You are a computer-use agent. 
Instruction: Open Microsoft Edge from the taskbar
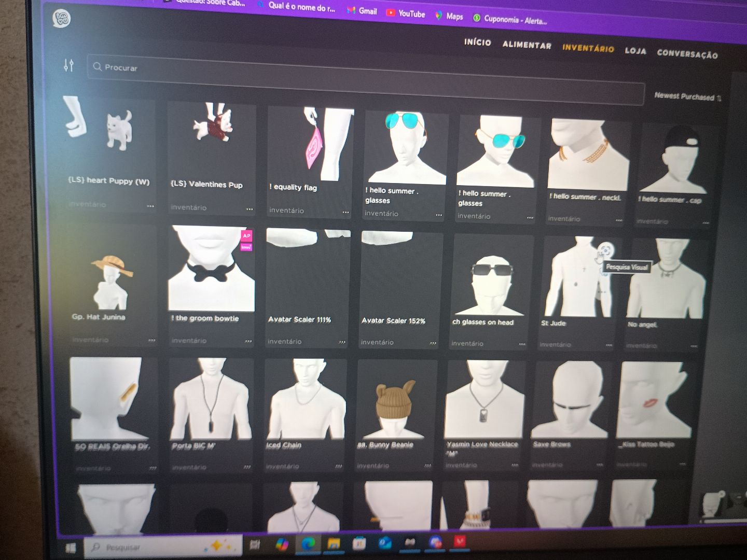(x=308, y=543)
